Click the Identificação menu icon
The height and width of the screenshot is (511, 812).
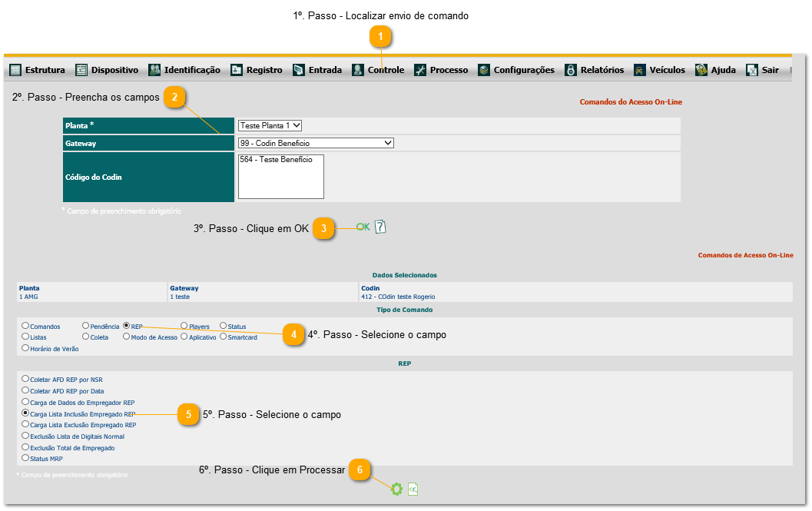tap(154, 70)
